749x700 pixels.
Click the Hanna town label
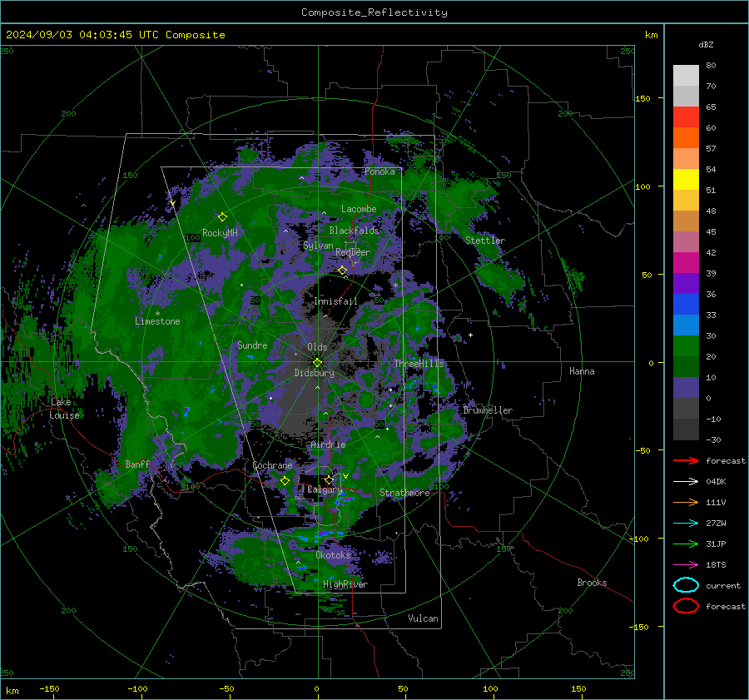point(582,371)
